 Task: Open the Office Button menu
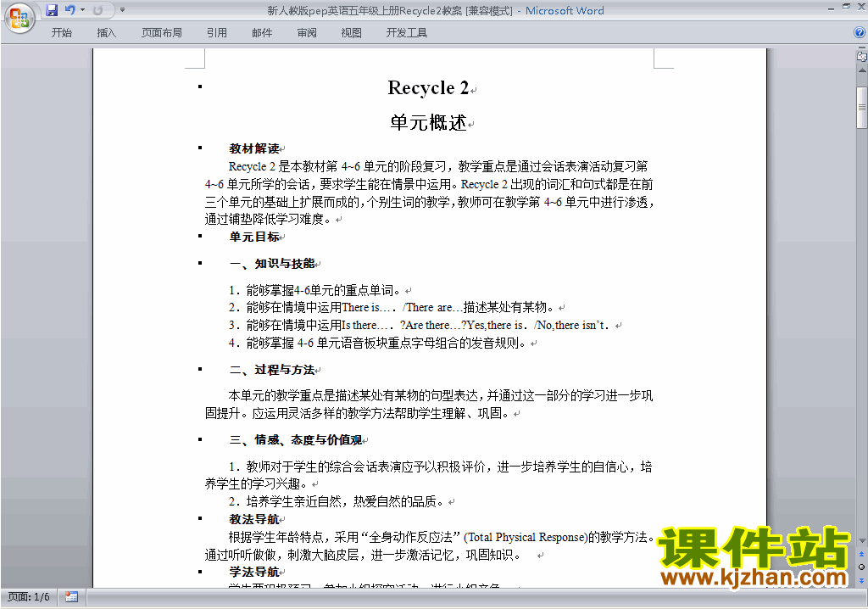click(20, 18)
